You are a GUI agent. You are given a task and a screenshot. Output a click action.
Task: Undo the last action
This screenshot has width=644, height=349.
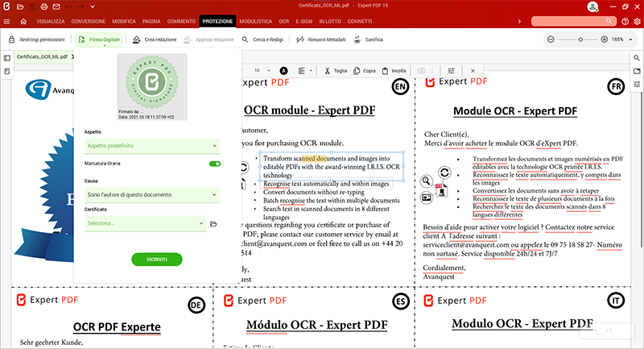(x=68, y=6)
